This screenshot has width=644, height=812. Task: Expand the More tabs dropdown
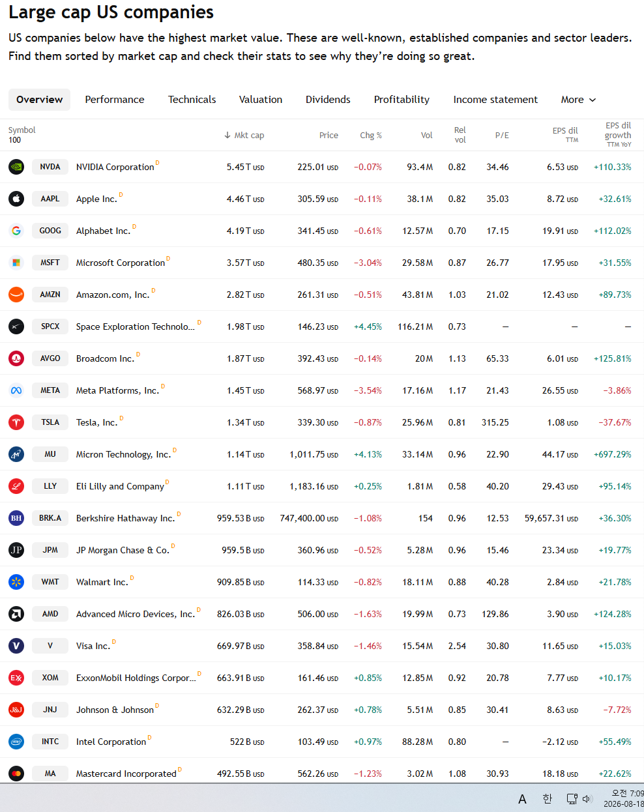(578, 100)
